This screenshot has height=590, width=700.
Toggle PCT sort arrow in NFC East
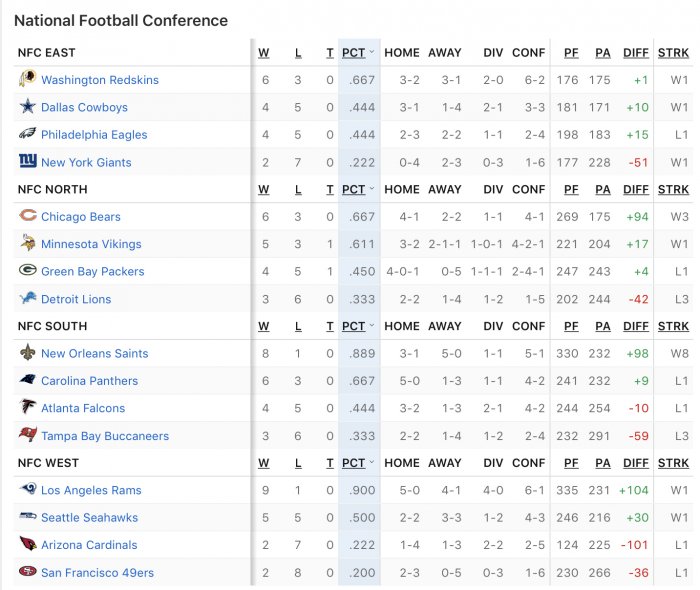(372, 52)
